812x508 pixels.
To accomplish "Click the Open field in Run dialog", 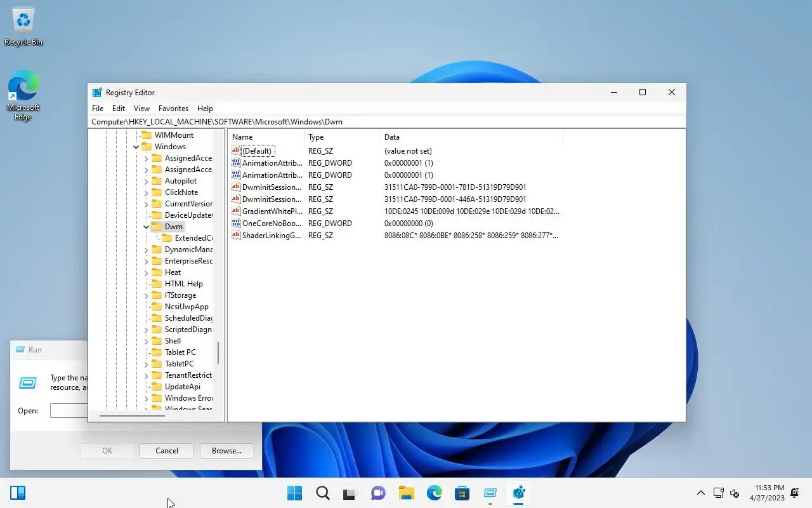I will click(69, 411).
